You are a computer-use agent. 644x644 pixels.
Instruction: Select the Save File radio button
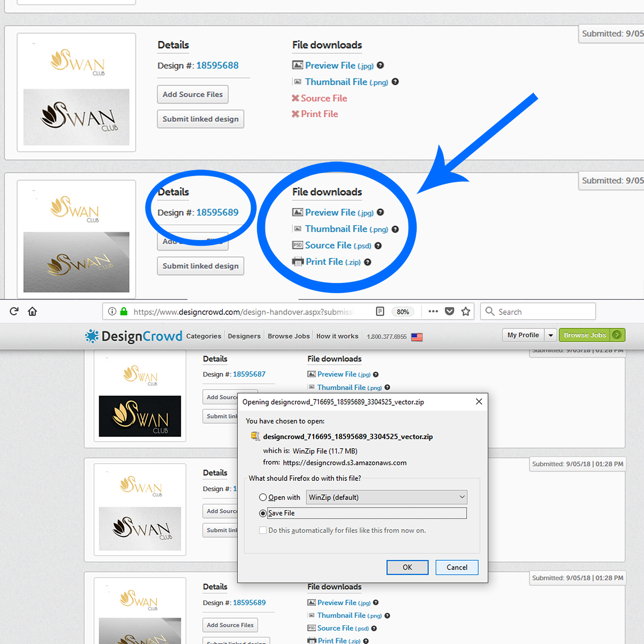pyautogui.click(x=263, y=513)
